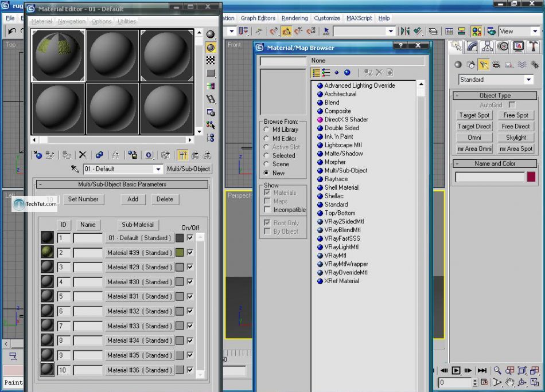Screen dimensions: 545x392
Task: Open Rendering menu
Action: pyautogui.click(x=295, y=18)
